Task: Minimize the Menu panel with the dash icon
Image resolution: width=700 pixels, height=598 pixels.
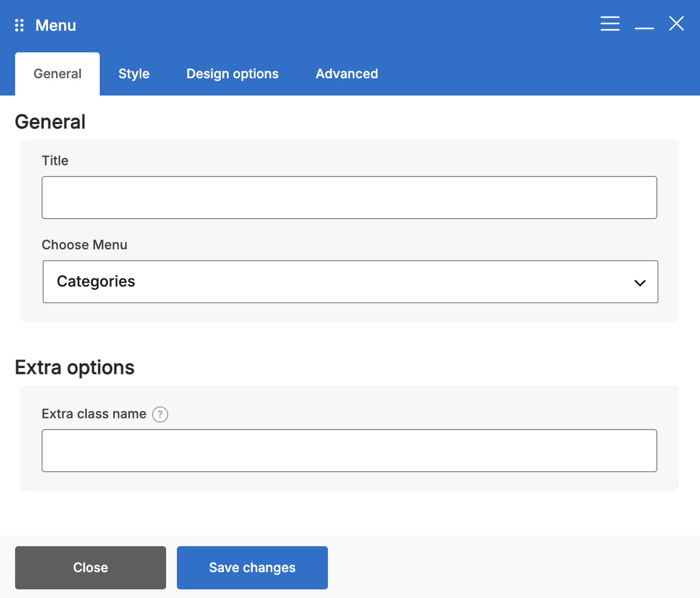Action: 644,28
